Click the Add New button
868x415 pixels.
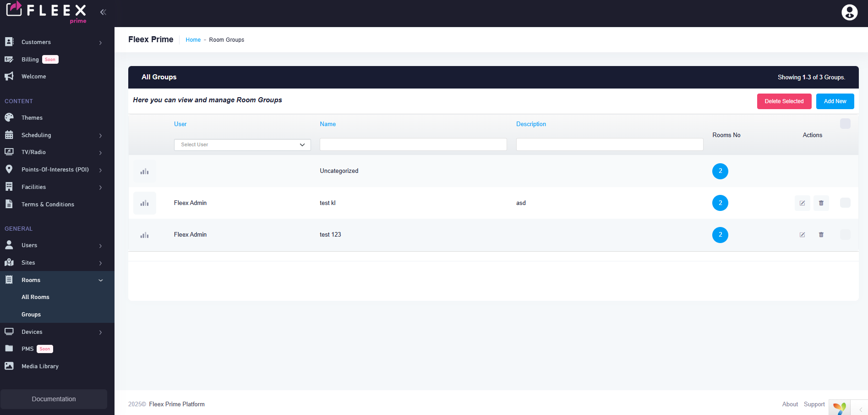pyautogui.click(x=835, y=101)
